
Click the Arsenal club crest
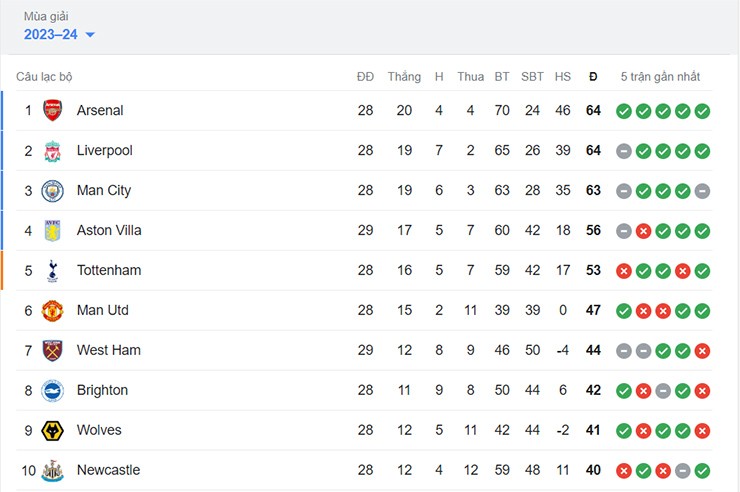(52, 110)
